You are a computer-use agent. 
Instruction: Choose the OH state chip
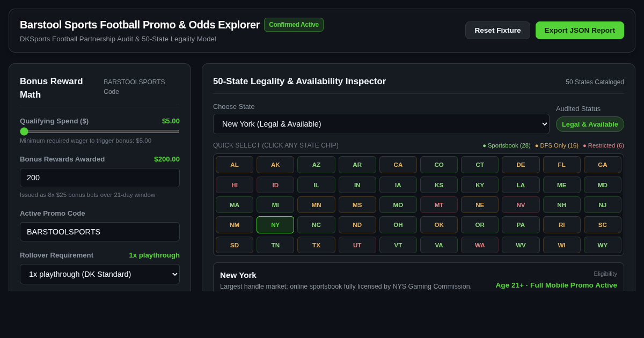click(x=398, y=225)
